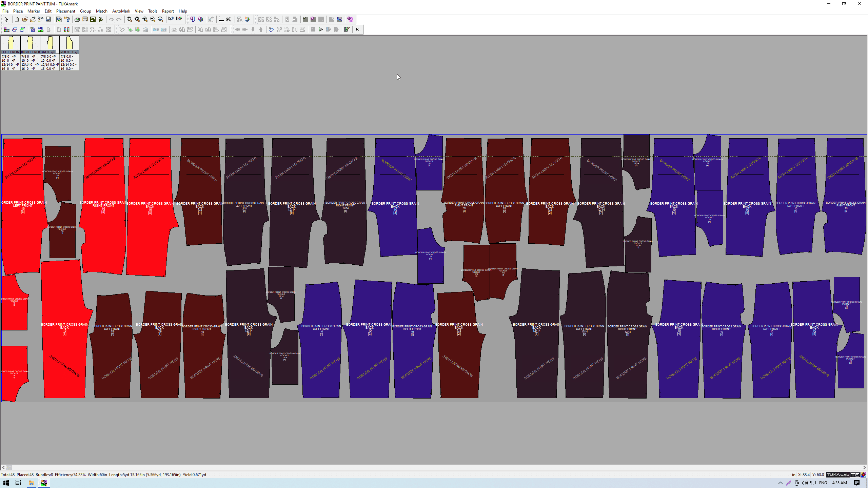Select the scissors cut tool
Screen dimensions: 868x488
coord(229,19)
